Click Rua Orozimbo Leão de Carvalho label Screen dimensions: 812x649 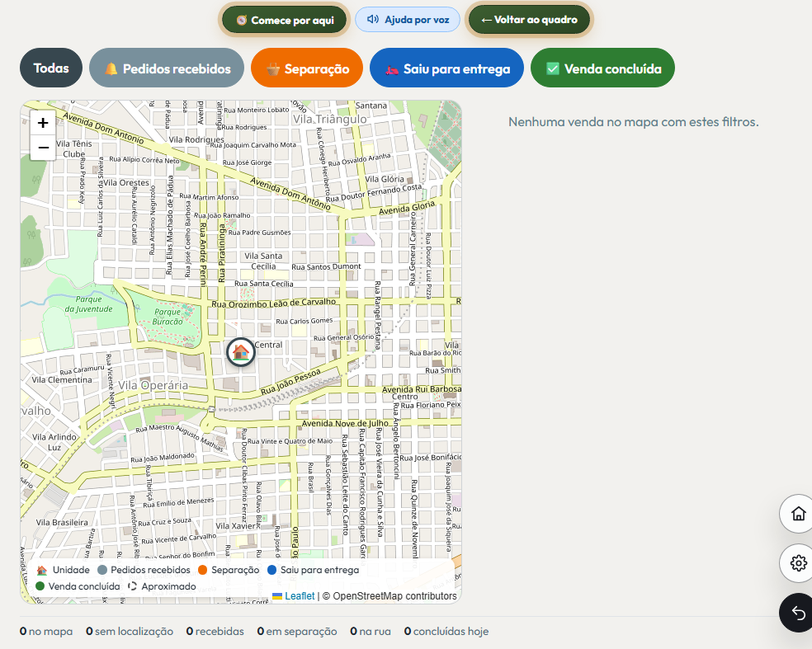(273, 303)
